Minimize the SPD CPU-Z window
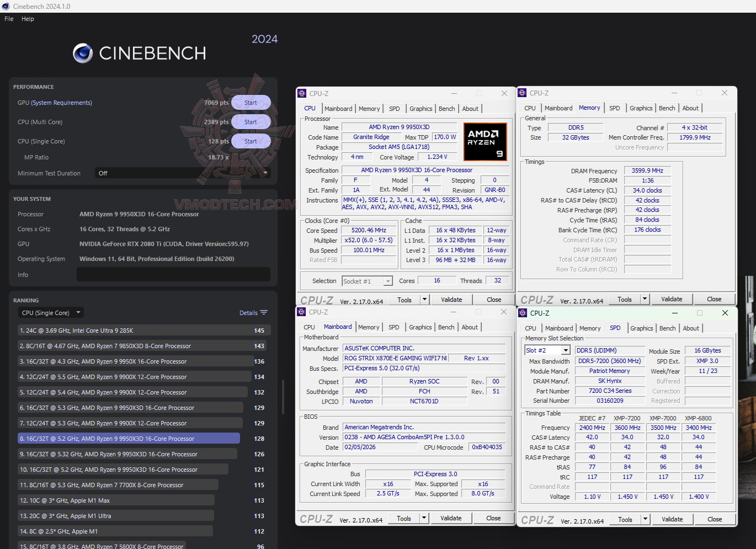The height and width of the screenshot is (549, 756). (x=674, y=313)
